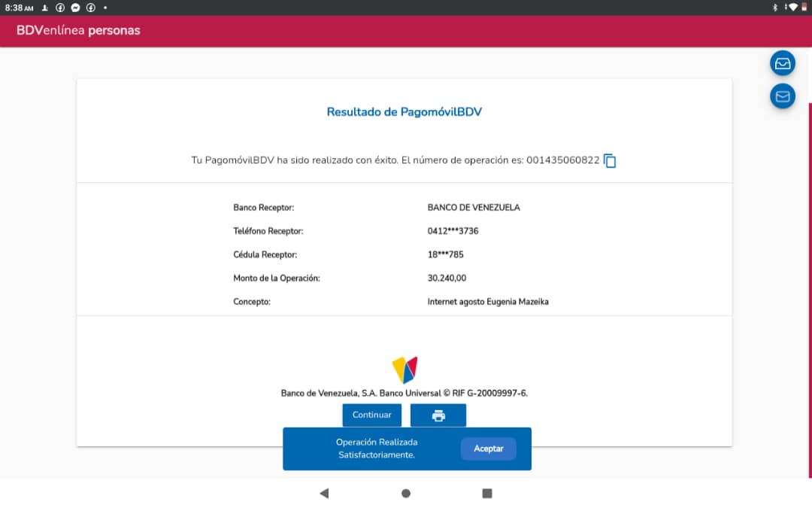Open the closed-envelope message floating button
Viewport: 812px width, 508px height.
pos(783,96)
